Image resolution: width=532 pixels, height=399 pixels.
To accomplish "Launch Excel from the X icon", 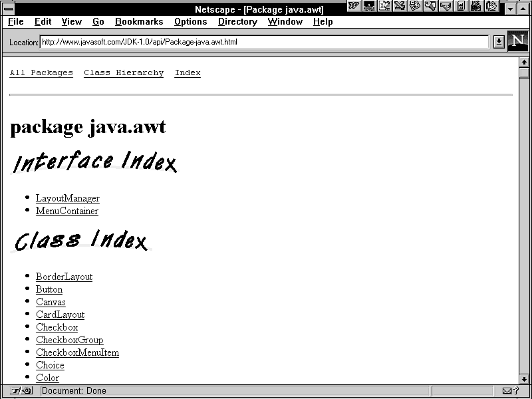I will pyautogui.click(x=400, y=6).
